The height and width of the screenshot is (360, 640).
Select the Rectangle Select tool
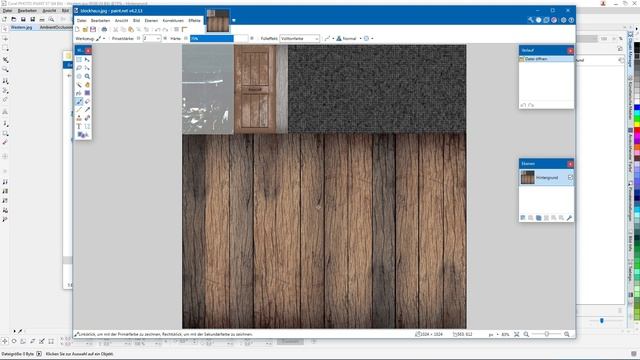coord(79,60)
